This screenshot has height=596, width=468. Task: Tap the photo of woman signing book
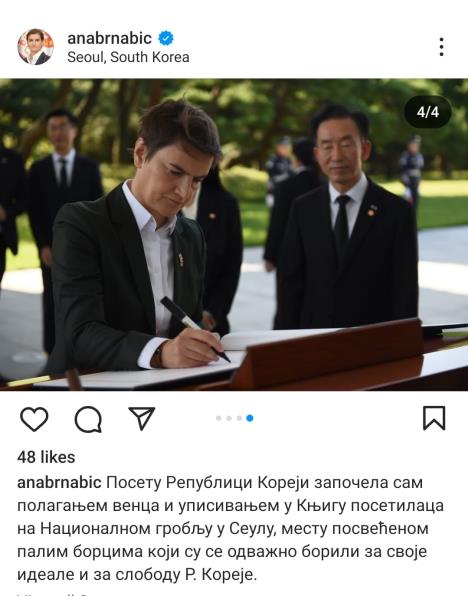coord(234,235)
